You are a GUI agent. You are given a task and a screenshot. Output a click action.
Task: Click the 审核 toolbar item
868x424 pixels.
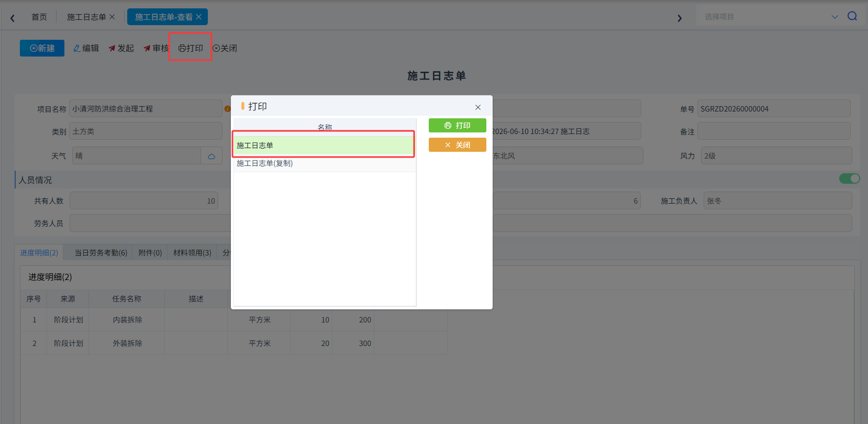point(156,48)
